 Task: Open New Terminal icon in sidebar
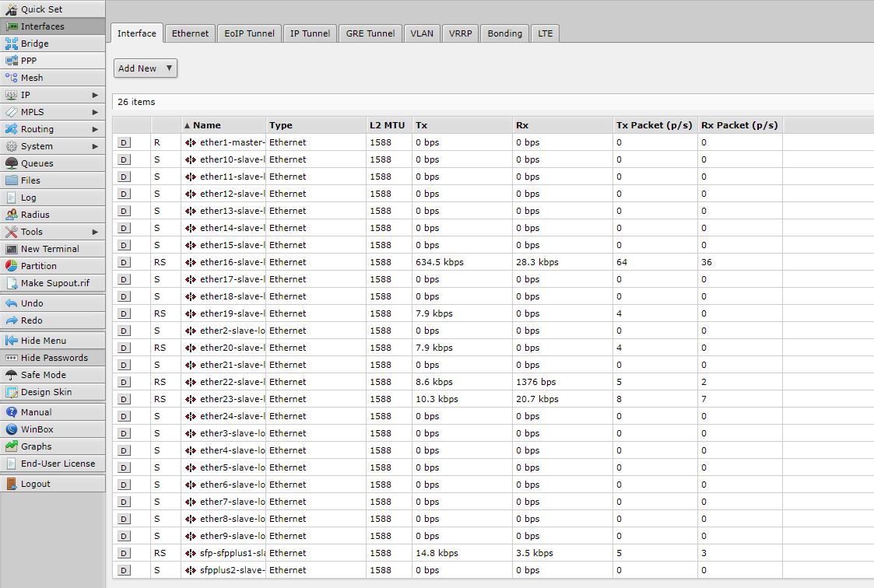tap(11, 249)
